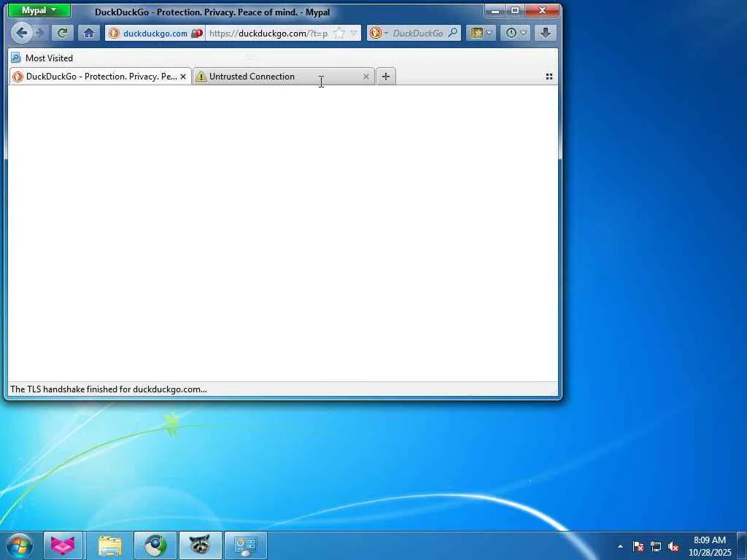Close the DuckDuckGo tab
This screenshot has height=560, width=747.
pos(183,77)
